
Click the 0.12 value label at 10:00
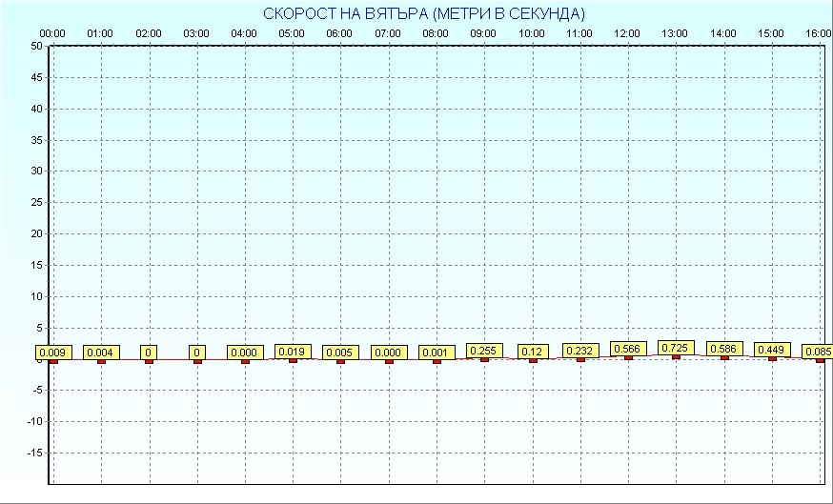[533, 352]
